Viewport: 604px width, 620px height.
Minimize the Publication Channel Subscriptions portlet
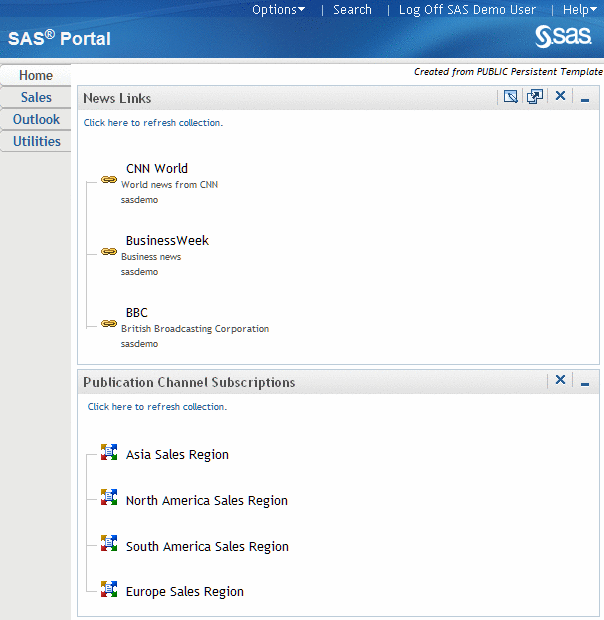585,384
